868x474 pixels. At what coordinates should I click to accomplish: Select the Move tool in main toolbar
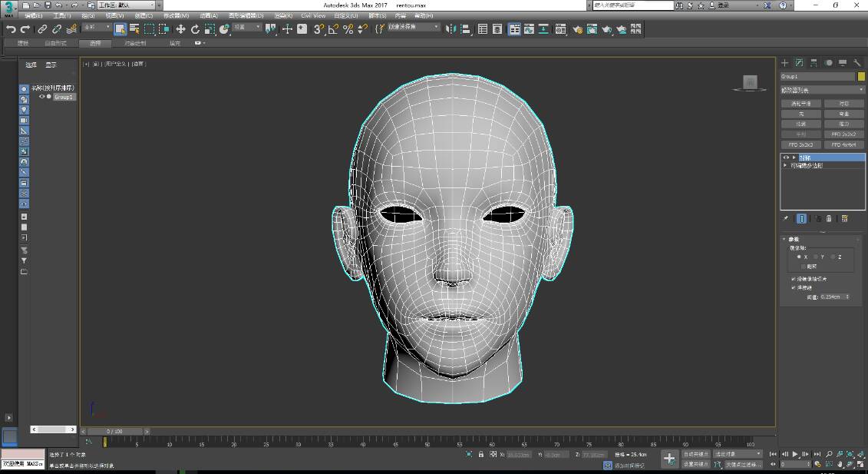pos(180,29)
